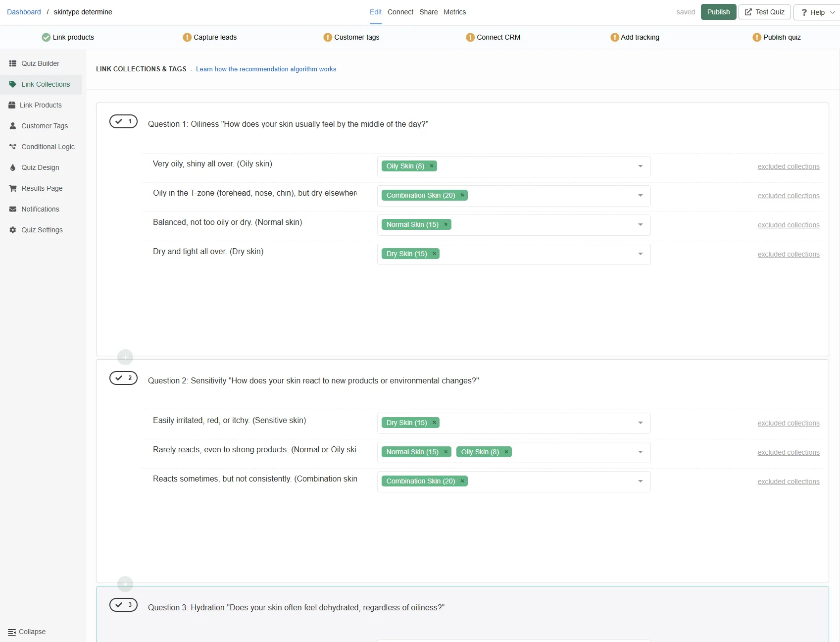Viewport: 840px width, 642px height.
Task: Remove Oily Skin (8) tag in Very oily row
Action: point(432,166)
